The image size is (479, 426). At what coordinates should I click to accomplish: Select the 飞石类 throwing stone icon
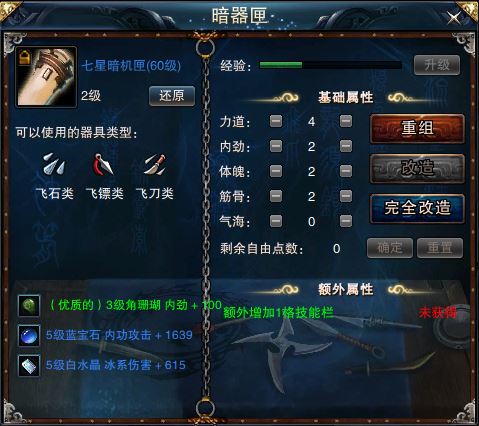[x=54, y=164]
